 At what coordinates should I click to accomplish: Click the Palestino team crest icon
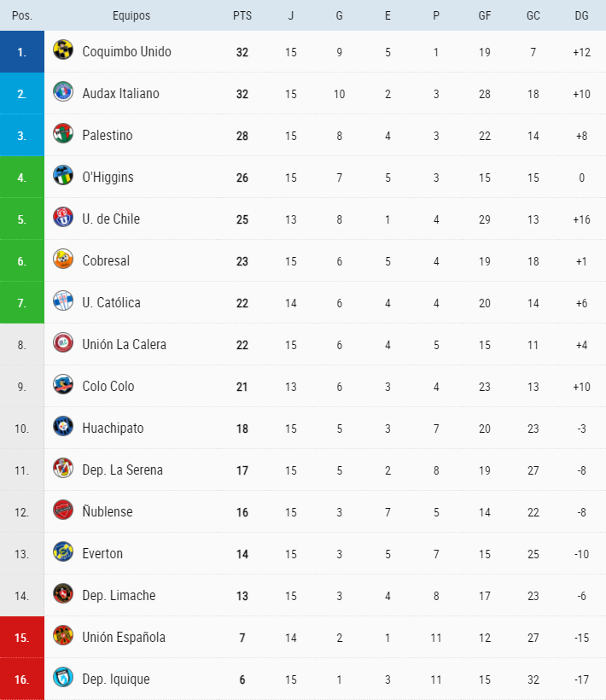[x=63, y=134]
